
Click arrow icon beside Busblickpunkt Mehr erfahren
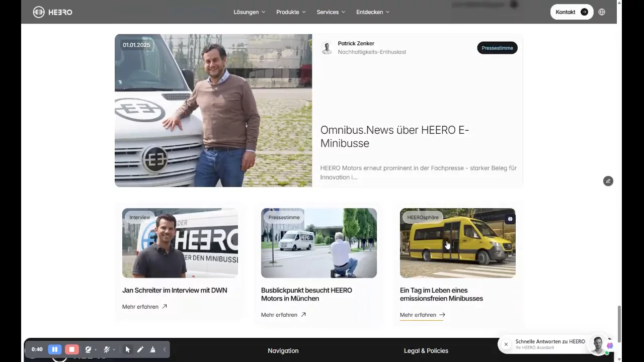[x=303, y=315]
